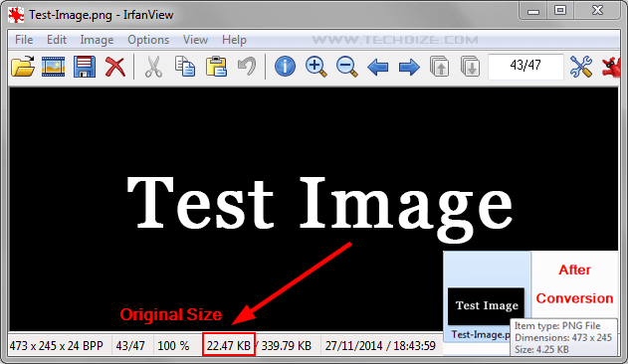628x364 pixels.
Task: Open the Help menu
Action: 234,40
